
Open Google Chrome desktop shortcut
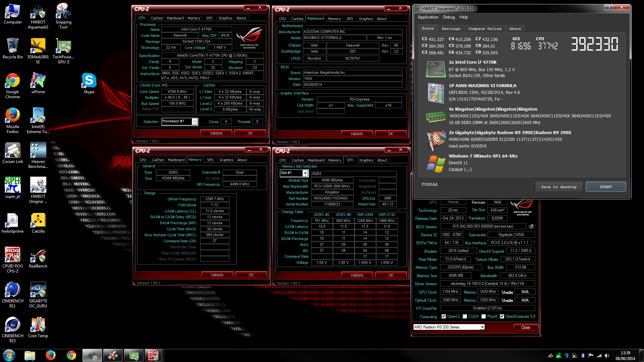(13, 86)
